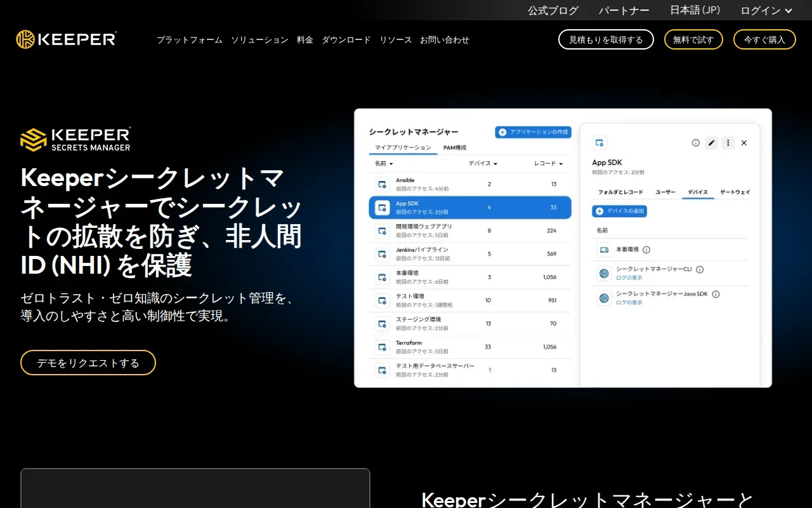The width and height of the screenshot is (812, 508).
Task: Click the アプリケーションの作成 button
Action: 533,132
